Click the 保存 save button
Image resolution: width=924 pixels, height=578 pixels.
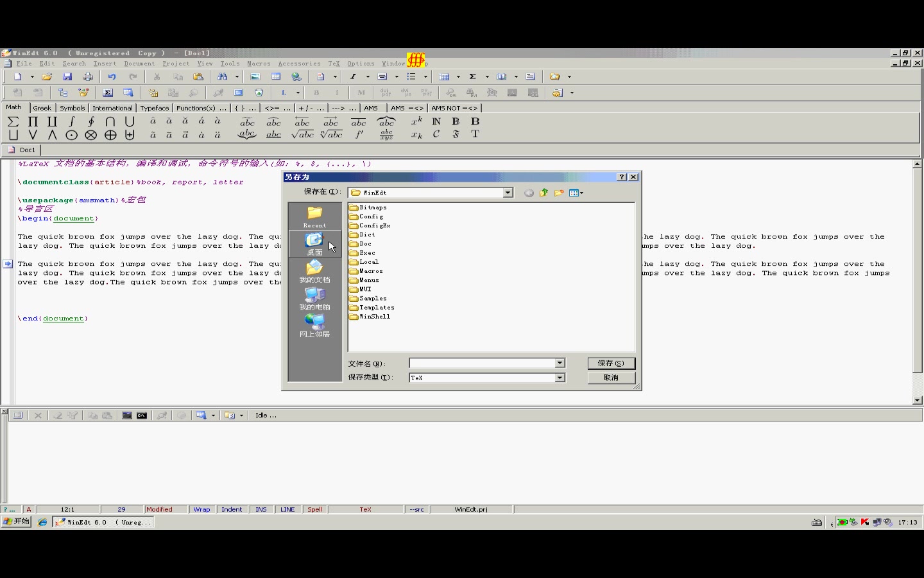point(611,363)
